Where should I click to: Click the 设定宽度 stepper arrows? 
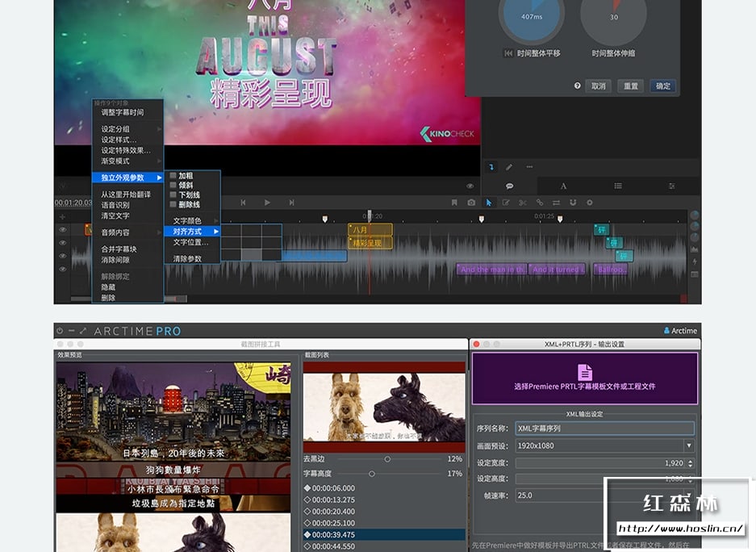pos(691,463)
